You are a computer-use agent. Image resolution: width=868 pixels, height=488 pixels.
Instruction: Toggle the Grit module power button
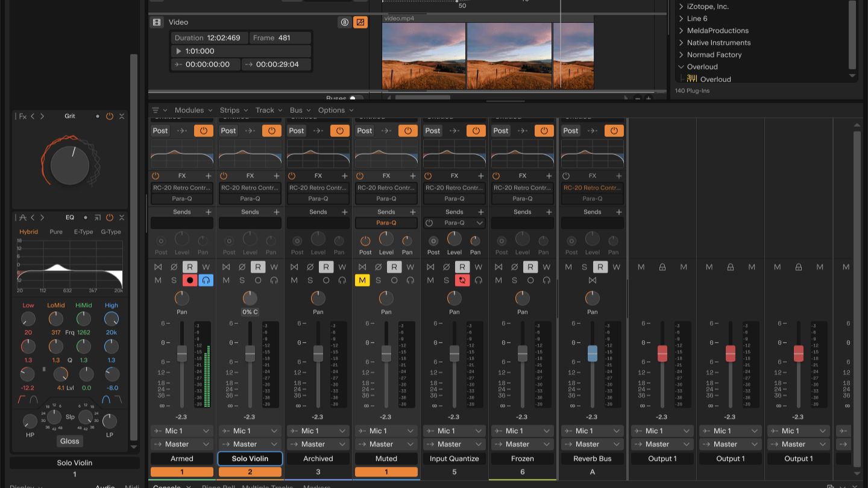click(110, 116)
